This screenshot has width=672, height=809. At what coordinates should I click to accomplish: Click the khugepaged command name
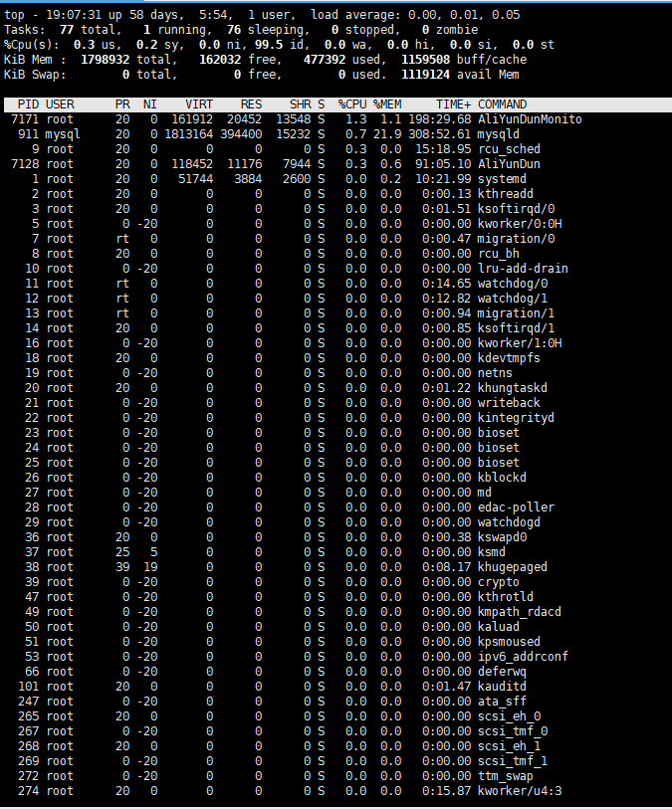(x=512, y=567)
